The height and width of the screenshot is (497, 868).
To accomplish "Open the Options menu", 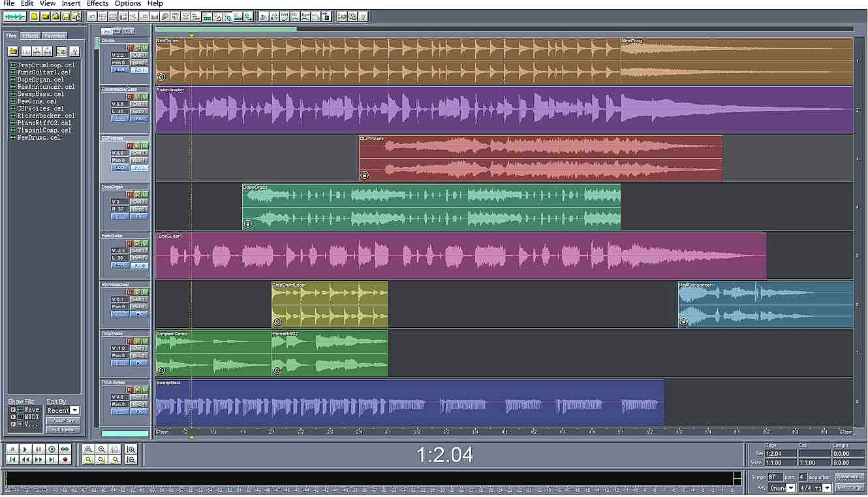I will 127,4.
